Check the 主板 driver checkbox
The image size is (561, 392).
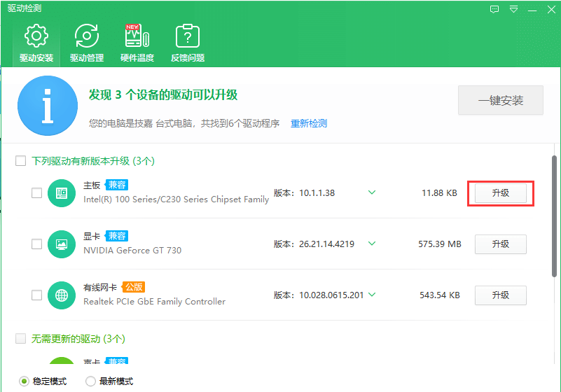point(37,193)
